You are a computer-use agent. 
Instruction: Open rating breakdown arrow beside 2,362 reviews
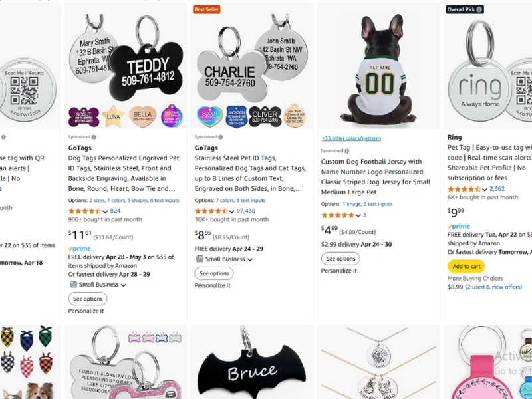(484, 189)
